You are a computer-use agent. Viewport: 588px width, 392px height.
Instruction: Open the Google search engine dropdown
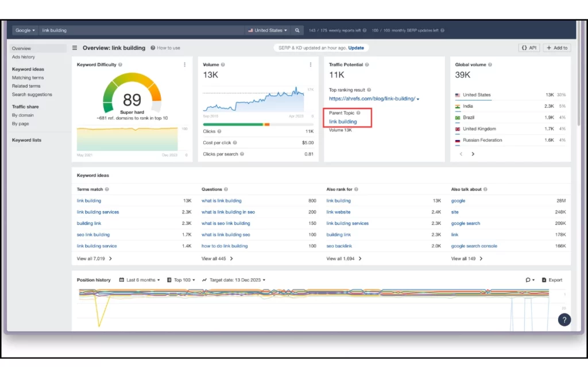[25, 30]
